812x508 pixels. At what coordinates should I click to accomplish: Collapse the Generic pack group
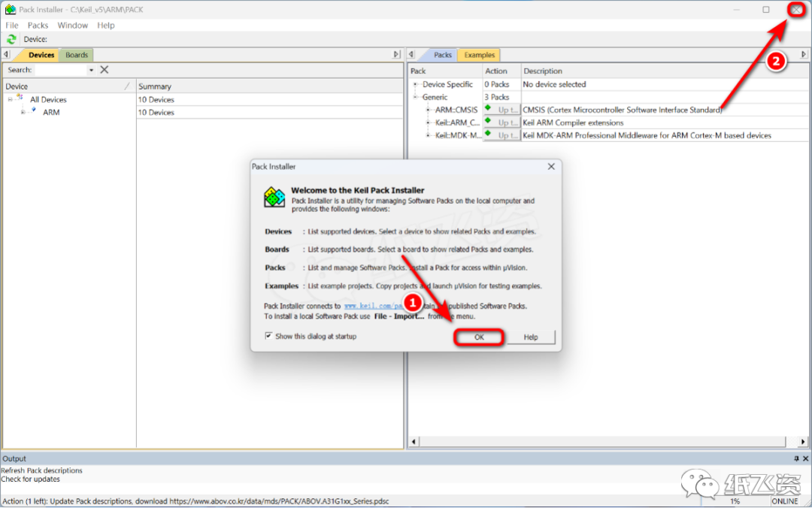tap(415, 98)
